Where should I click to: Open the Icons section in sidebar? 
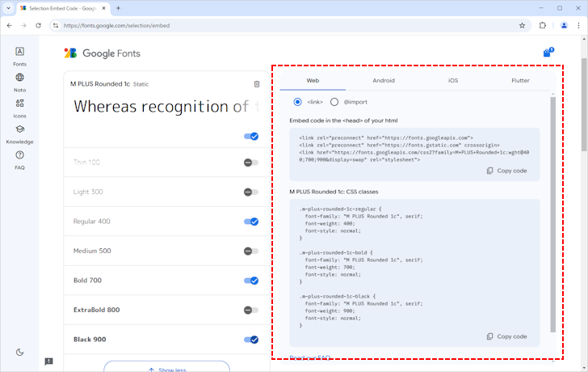point(19,108)
